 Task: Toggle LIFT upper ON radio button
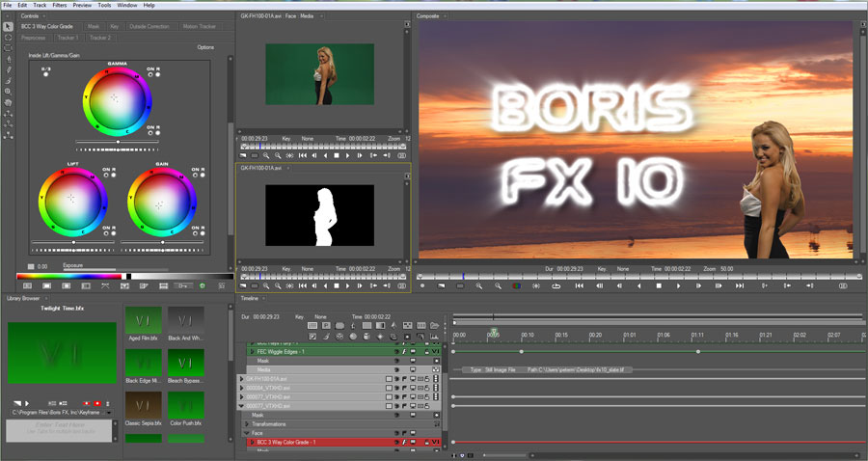click(x=106, y=175)
